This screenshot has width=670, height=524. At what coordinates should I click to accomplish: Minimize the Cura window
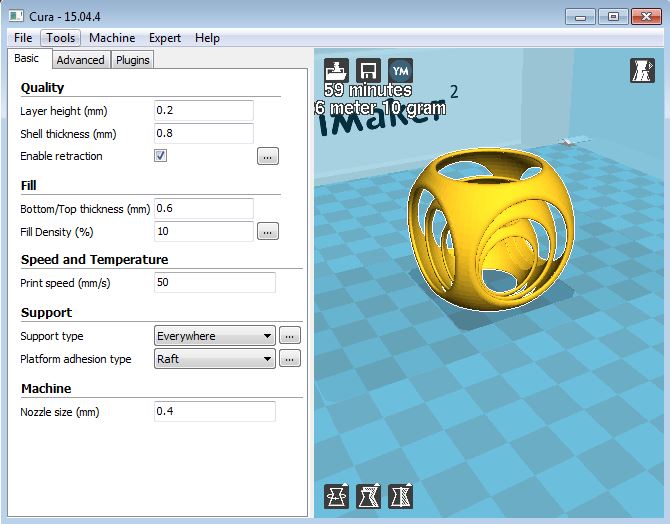(x=580, y=17)
